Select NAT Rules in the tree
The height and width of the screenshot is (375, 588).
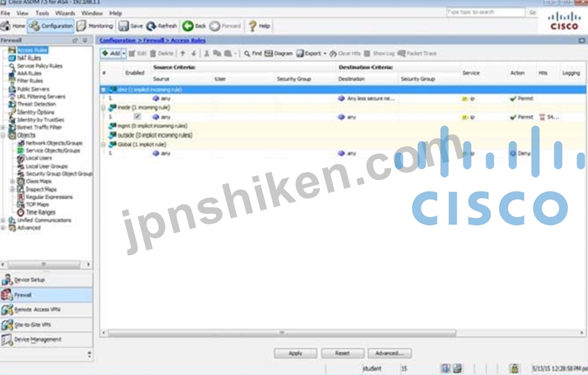pyautogui.click(x=29, y=58)
